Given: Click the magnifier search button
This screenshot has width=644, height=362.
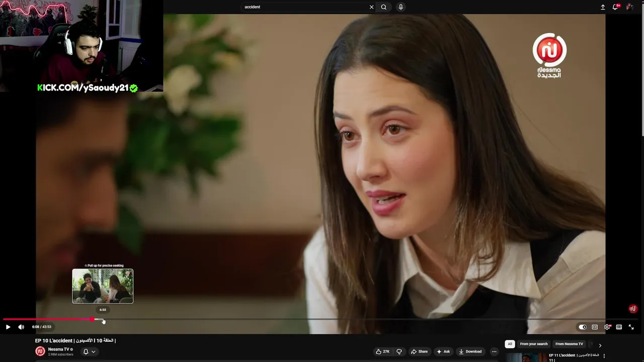Looking at the screenshot, I should [384, 7].
